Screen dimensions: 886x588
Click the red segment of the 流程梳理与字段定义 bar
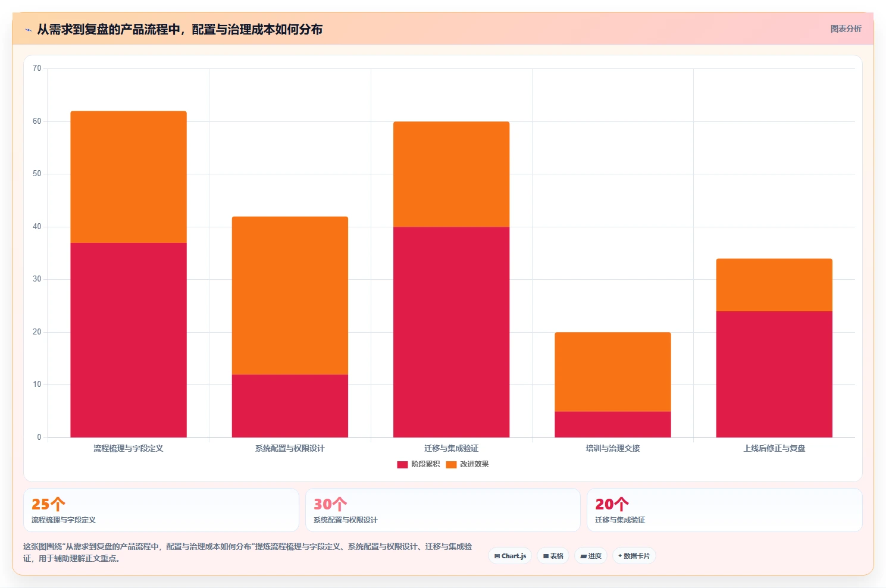click(129, 340)
